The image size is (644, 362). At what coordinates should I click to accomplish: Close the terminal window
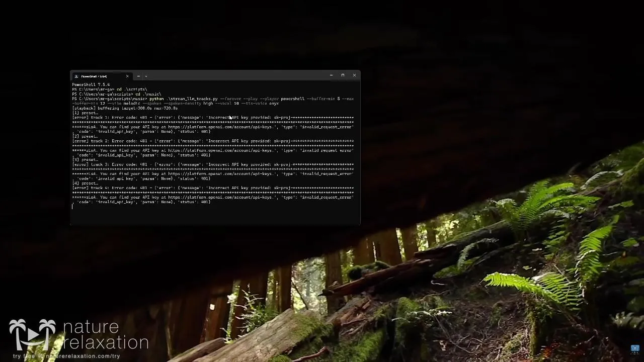click(x=354, y=75)
